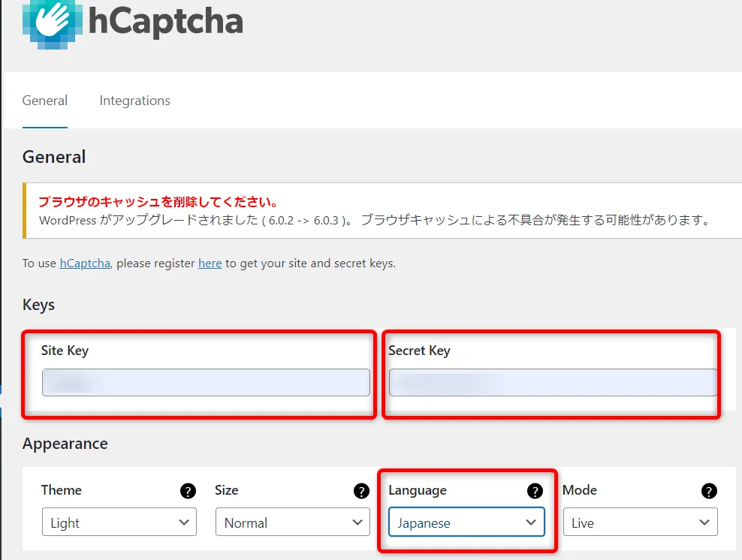Open the Language dropdown set to Japanese
This screenshot has height=560, width=742.
[x=466, y=522]
